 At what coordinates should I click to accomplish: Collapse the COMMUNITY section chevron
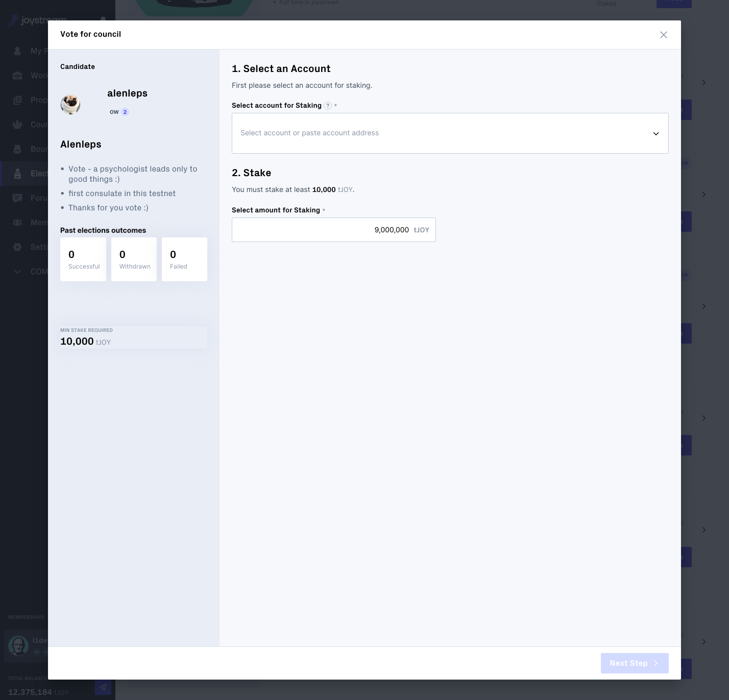tap(17, 271)
